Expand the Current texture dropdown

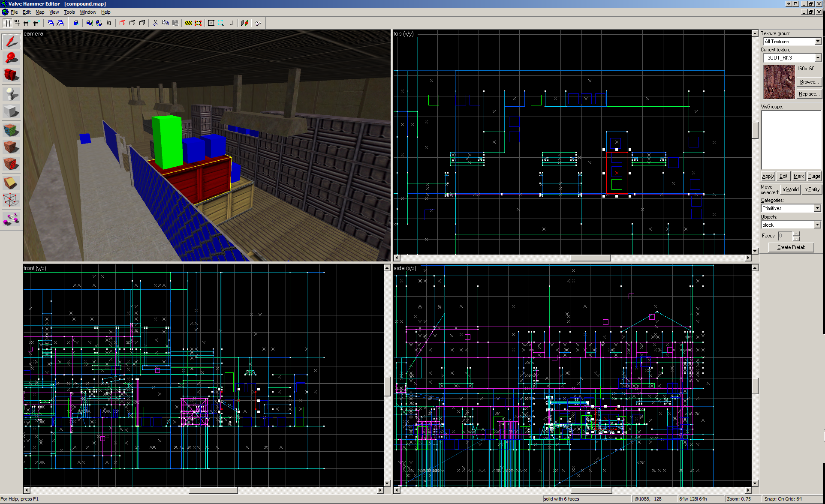(x=817, y=58)
